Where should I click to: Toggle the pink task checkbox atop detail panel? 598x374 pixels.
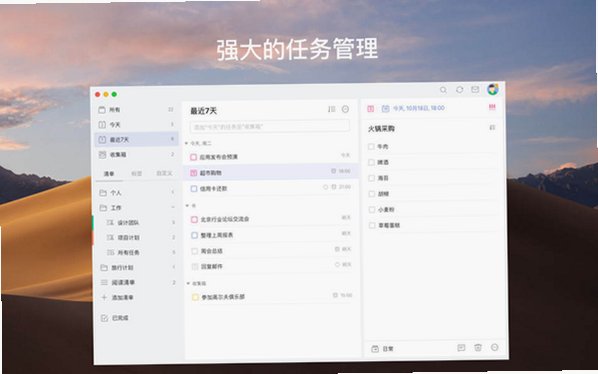coord(370,109)
